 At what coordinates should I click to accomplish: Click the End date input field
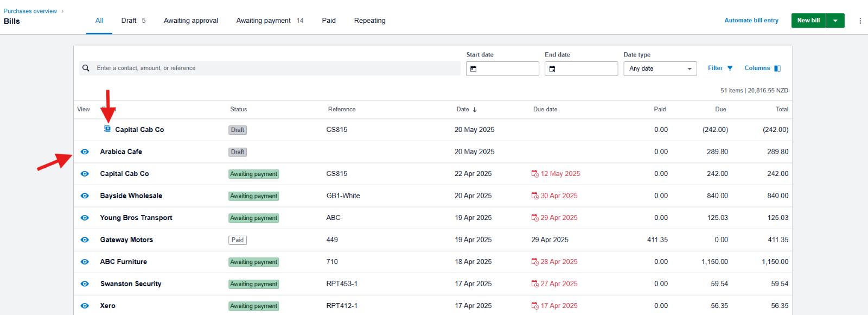coord(581,68)
